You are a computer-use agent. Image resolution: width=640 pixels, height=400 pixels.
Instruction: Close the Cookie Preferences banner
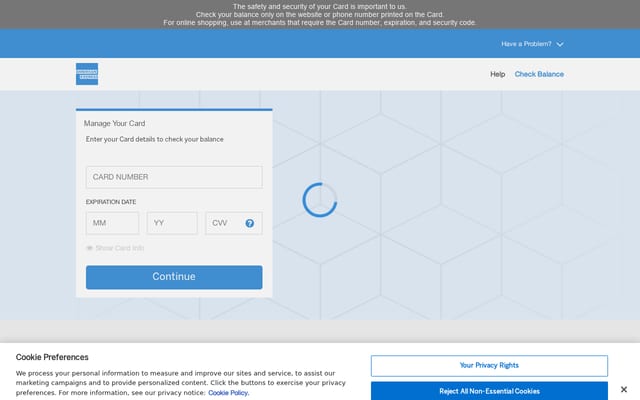(624, 389)
